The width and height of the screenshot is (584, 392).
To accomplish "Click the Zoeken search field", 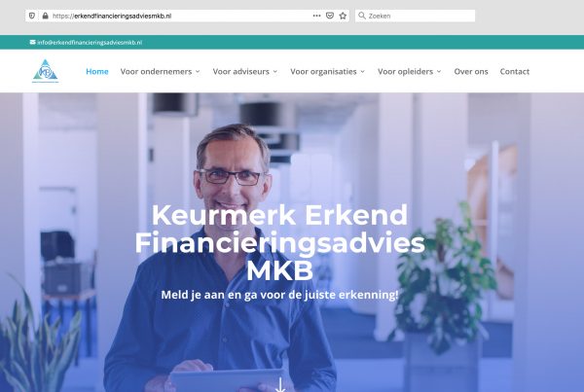I will [415, 16].
